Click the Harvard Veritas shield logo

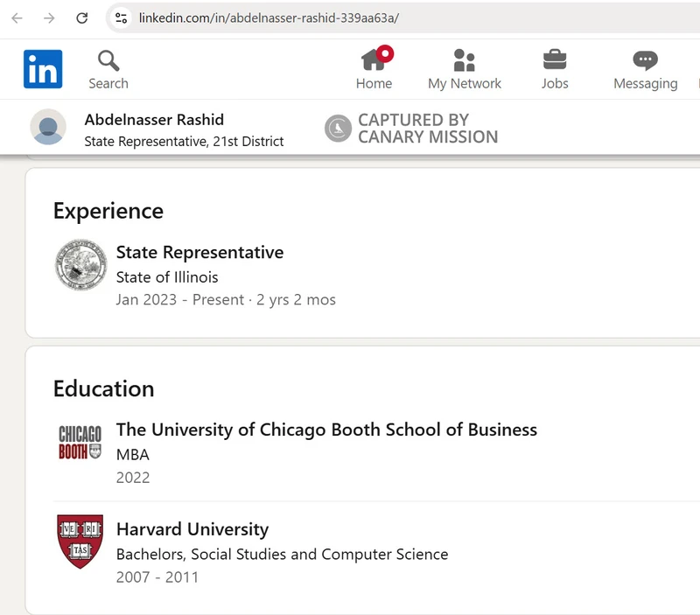tap(80, 542)
